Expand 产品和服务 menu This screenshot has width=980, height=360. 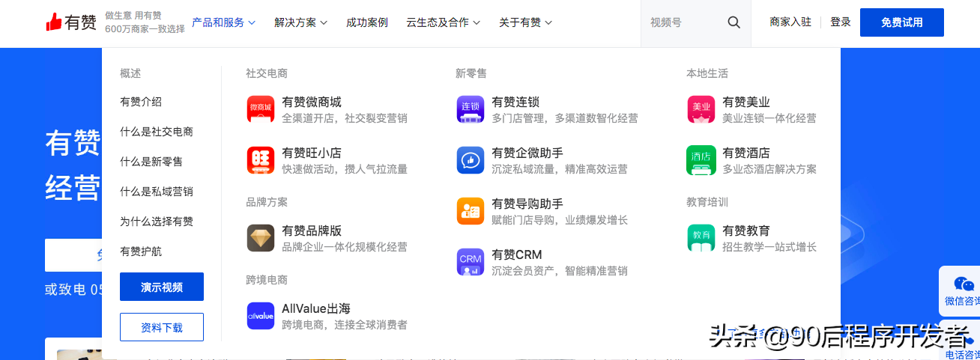click(223, 22)
